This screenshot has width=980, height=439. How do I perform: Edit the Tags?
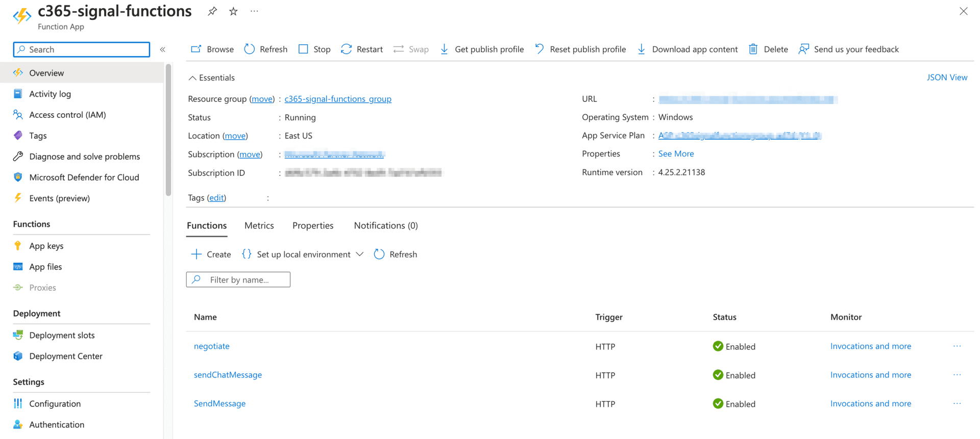216,198
